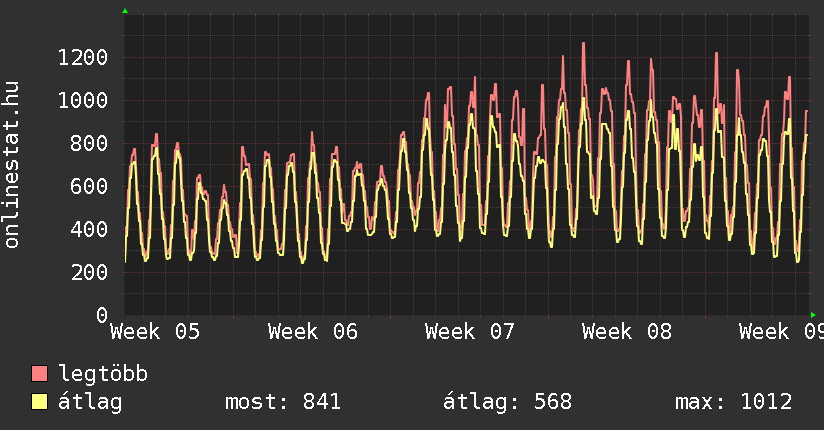
Task: Click the 1200 y-axis tick label
Action: coord(82,57)
